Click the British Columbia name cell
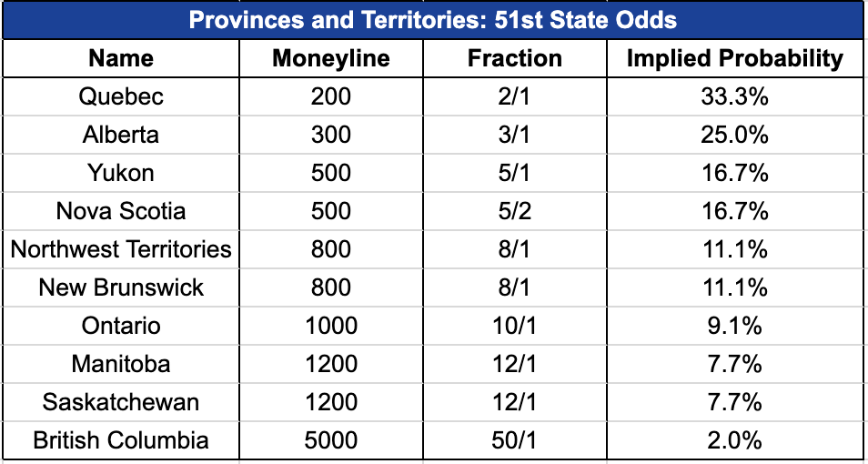Viewport: 868px width, 464px height. [121, 440]
